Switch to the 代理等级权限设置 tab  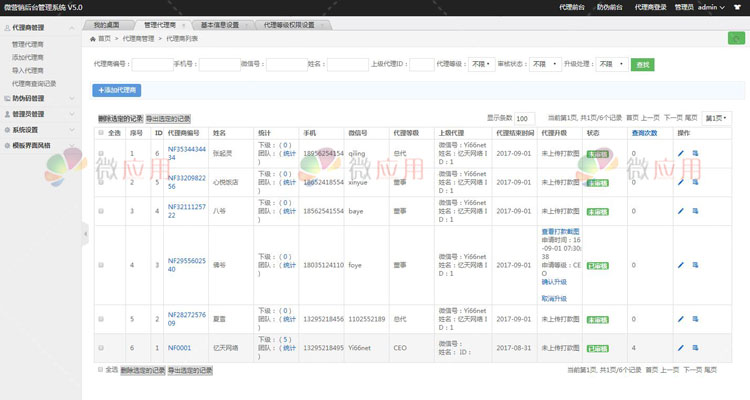[x=289, y=25]
